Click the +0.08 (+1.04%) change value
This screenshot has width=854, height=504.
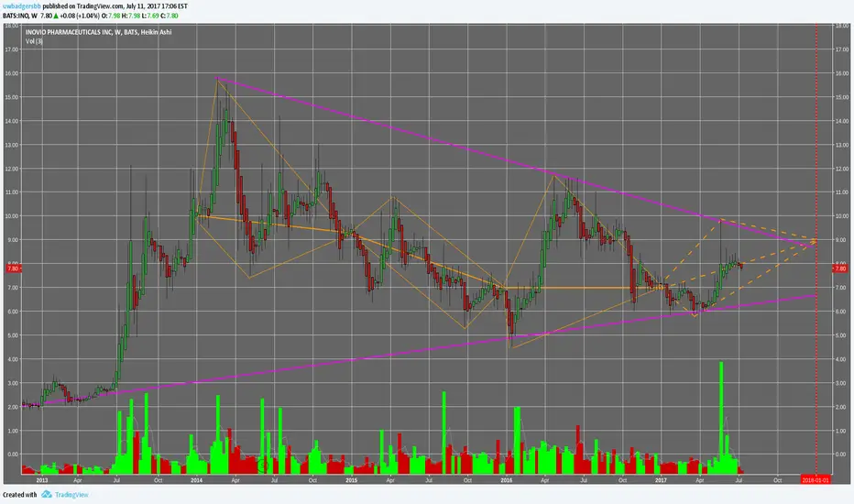(80, 16)
